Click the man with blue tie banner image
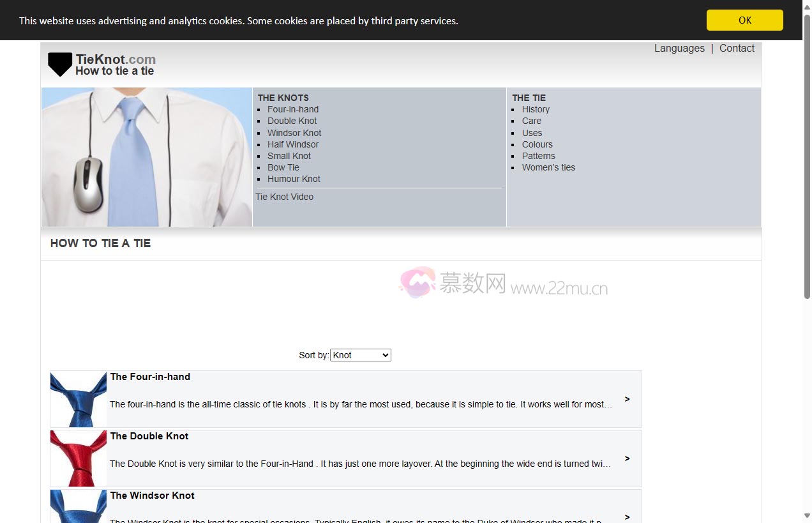The image size is (812, 523). pyautogui.click(x=147, y=157)
